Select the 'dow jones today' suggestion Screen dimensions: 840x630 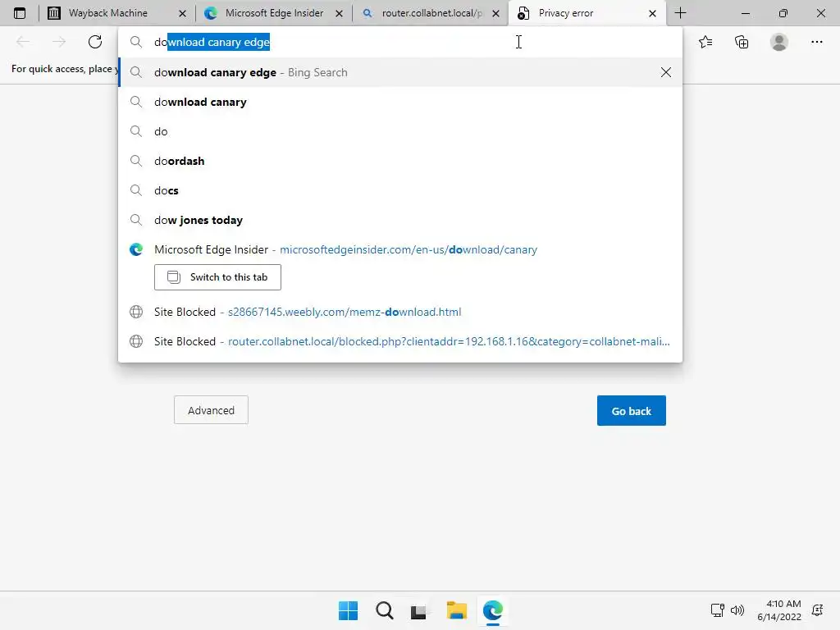400,220
